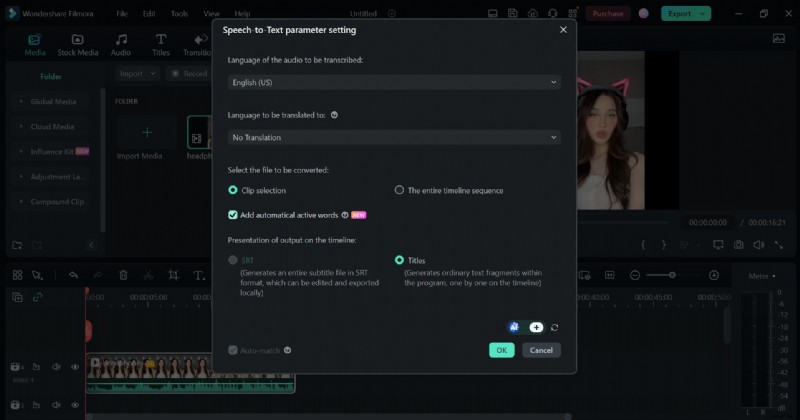Uncheck Add automatical active words checkbox

pyautogui.click(x=233, y=215)
